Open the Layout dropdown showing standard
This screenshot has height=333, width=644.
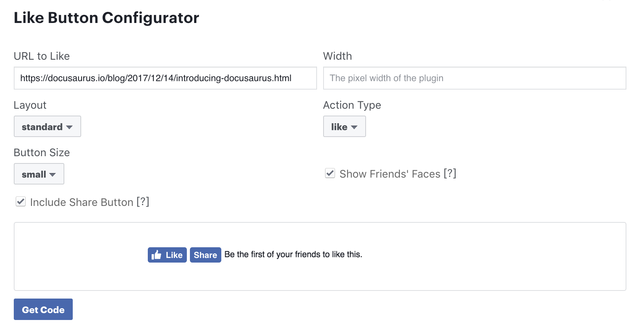pos(47,126)
